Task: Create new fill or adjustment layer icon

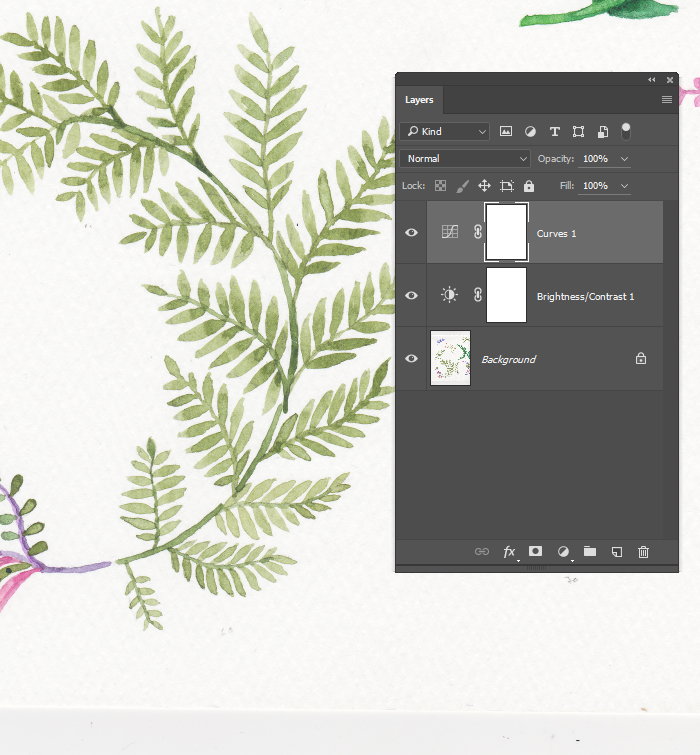Action: pyautogui.click(x=563, y=551)
